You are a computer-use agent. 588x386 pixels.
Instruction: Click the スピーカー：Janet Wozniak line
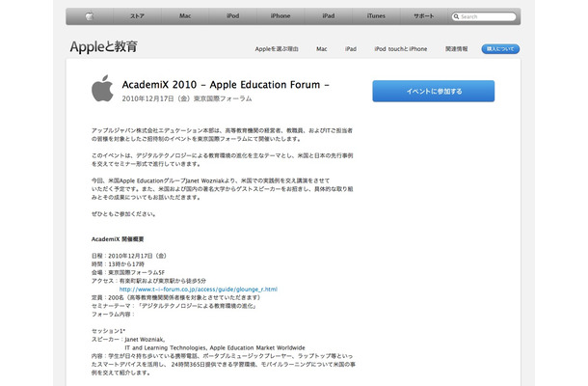click(128, 339)
